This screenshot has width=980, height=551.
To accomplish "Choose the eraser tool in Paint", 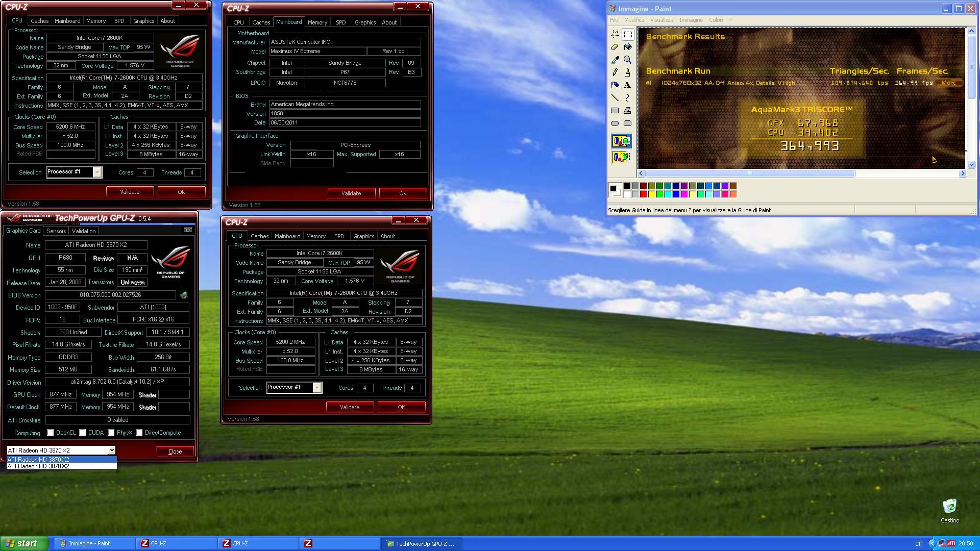I will coord(615,47).
